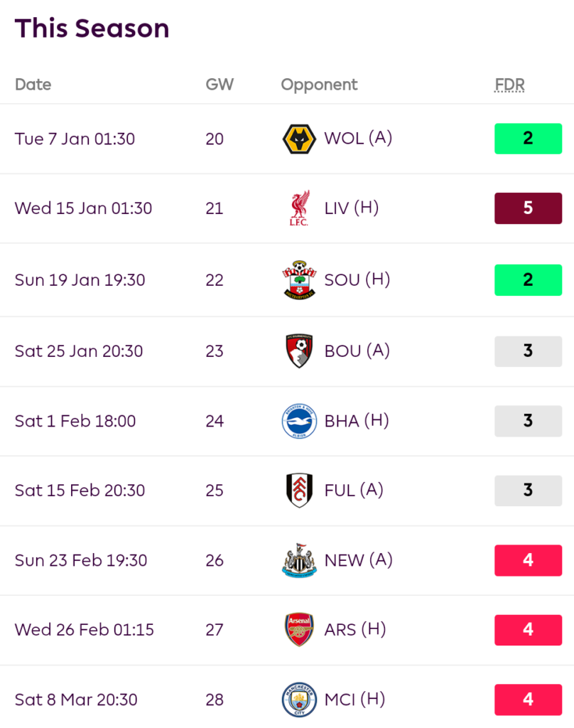Click the Date column header

(33, 85)
